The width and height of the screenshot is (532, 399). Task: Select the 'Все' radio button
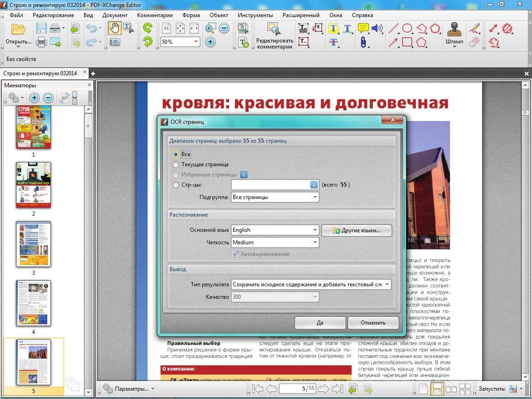click(175, 154)
